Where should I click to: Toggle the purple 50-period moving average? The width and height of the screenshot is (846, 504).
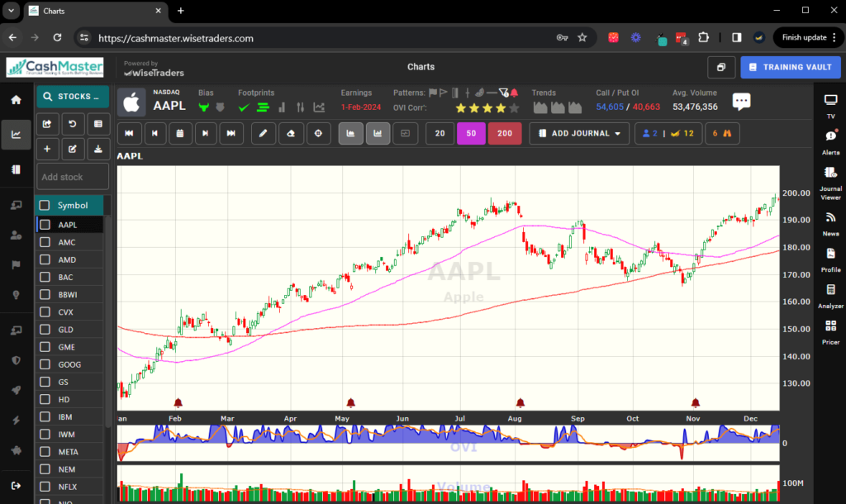pyautogui.click(x=471, y=133)
